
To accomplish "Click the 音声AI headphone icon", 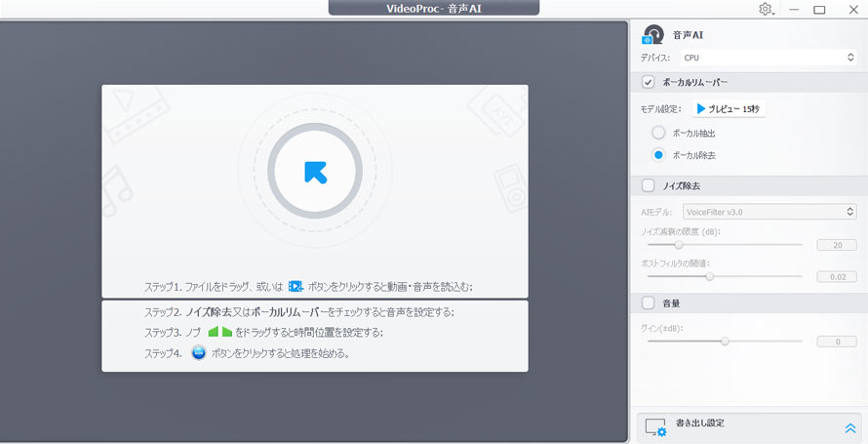I will coord(653,35).
